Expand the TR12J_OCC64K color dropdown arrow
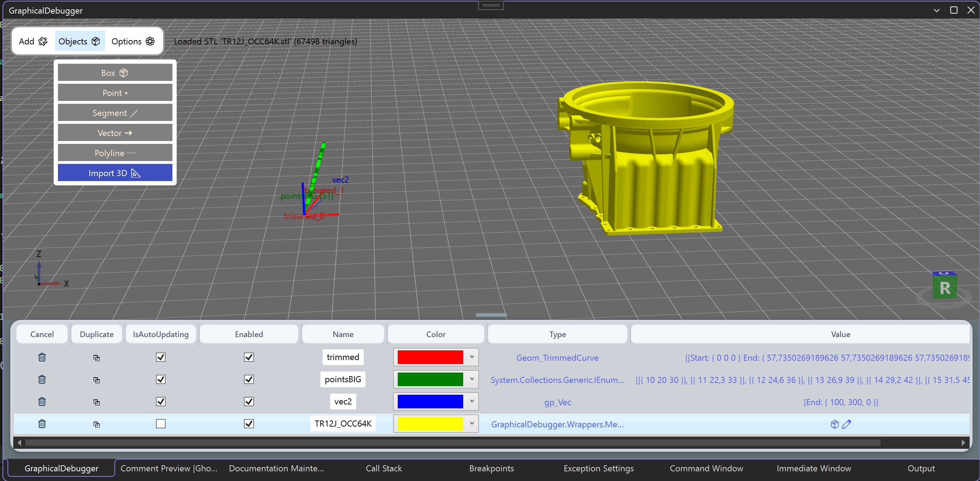The image size is (980, 481). [472, 423]
